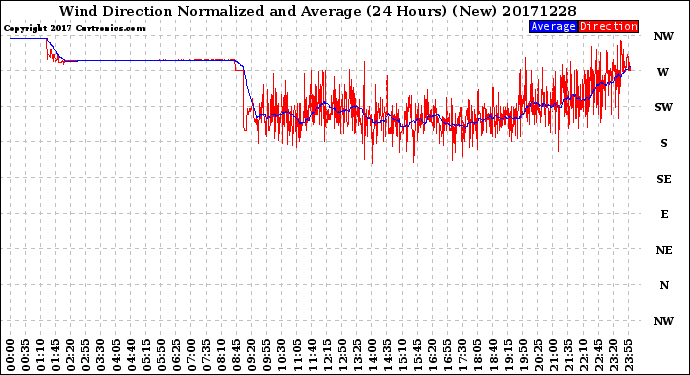Click the 15:45 time label
The width and height of the screenshot is (690, 375).
point(418,355)
